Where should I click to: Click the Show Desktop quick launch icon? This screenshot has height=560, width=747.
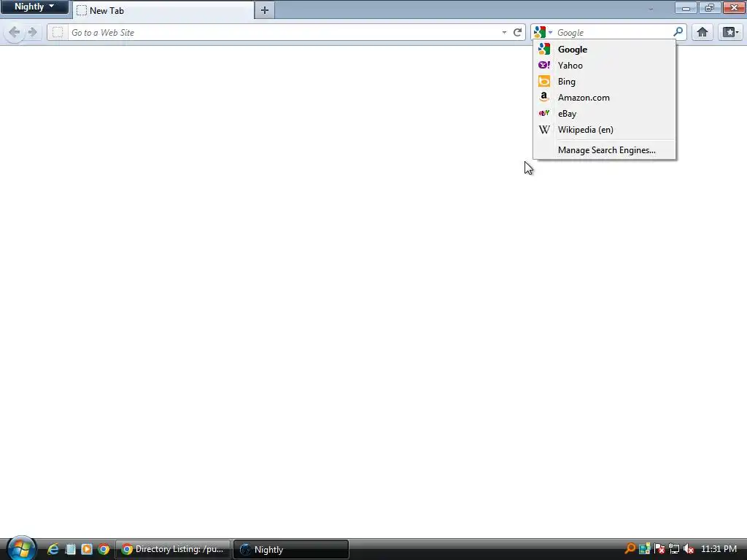(x=70, y=549)
